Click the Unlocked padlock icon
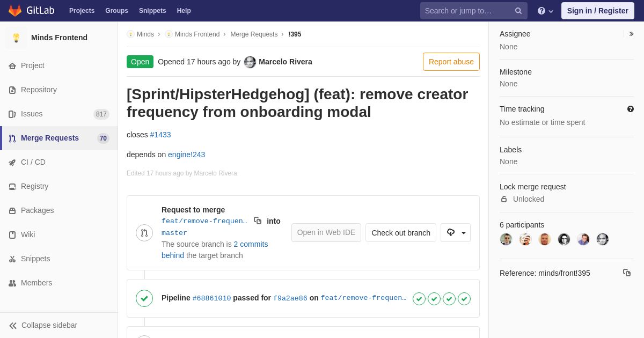The image size is (644, 338). [x=504, y=199]
